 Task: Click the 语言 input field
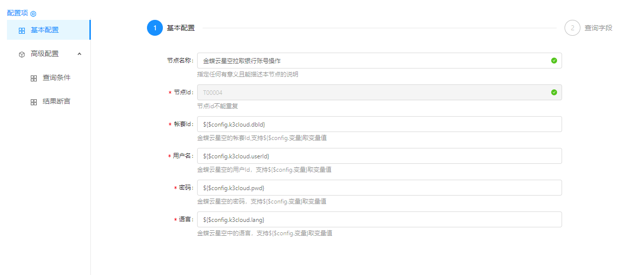(379, 219)
